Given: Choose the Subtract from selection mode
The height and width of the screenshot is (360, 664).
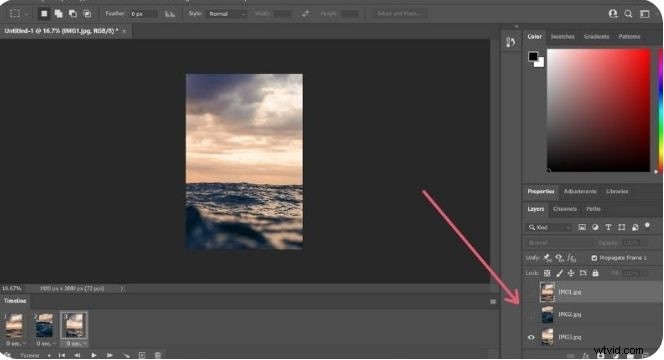Looking at the screenshot, I should pyautogui.click(x=73, y=14).
